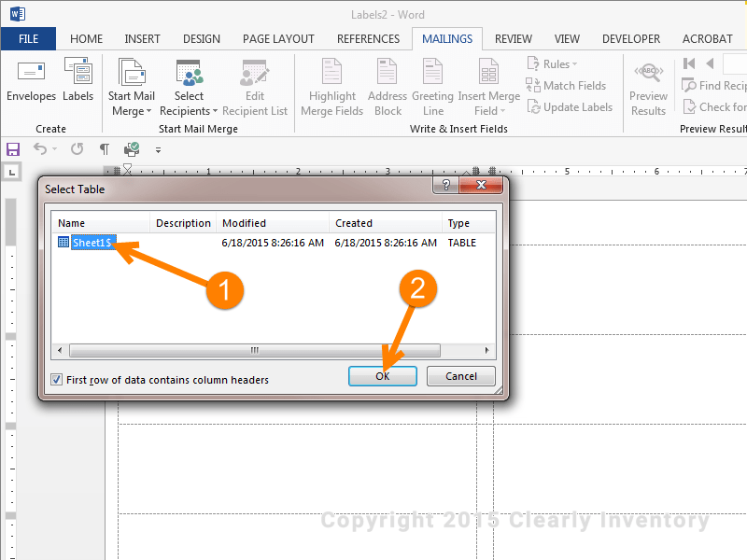Click the scrollbar left arrow in dialog

[x=60, y=351]
